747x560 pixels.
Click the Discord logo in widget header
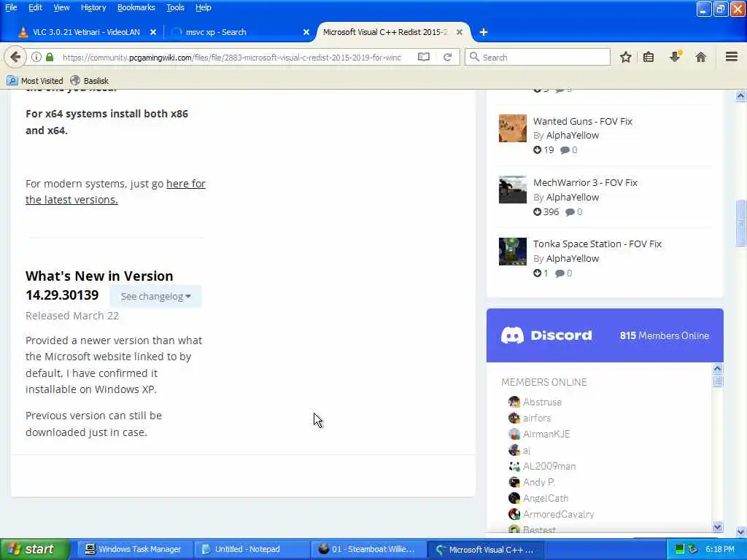[546, 335]
